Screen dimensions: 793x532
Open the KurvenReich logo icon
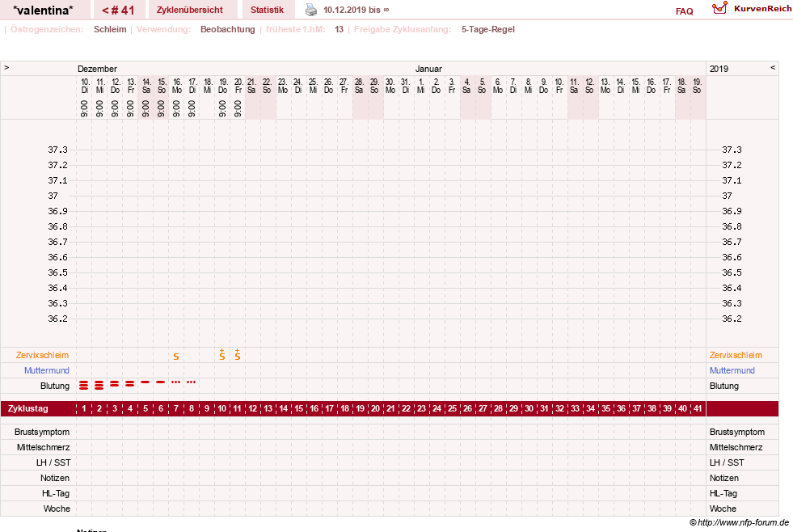pos(719,8)
